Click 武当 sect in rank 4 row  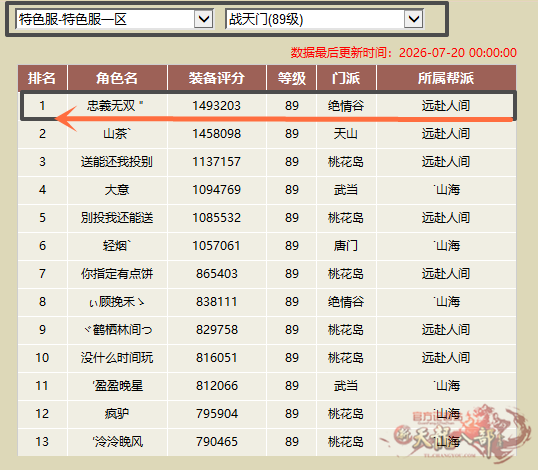pos(346,190)
